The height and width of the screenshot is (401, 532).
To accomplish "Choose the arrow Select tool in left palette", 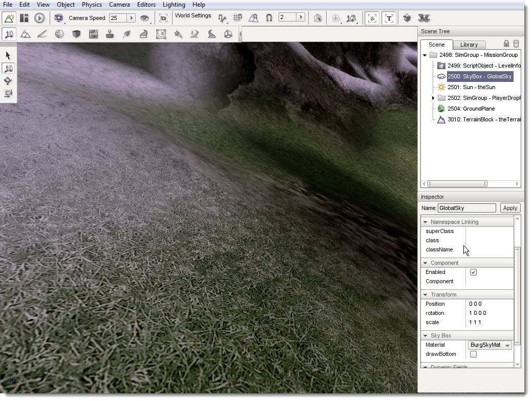I will tap(8, 55).
